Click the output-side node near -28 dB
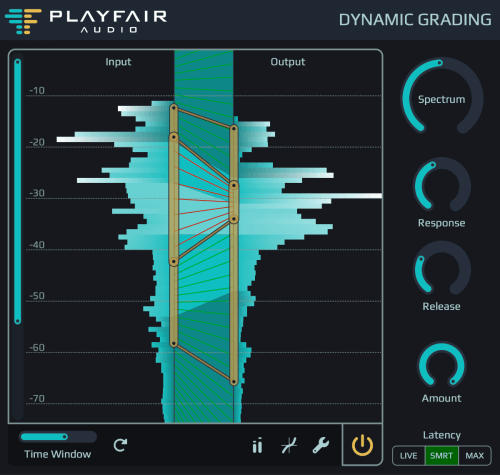This screenshot has height=475, width=500. 234,185
